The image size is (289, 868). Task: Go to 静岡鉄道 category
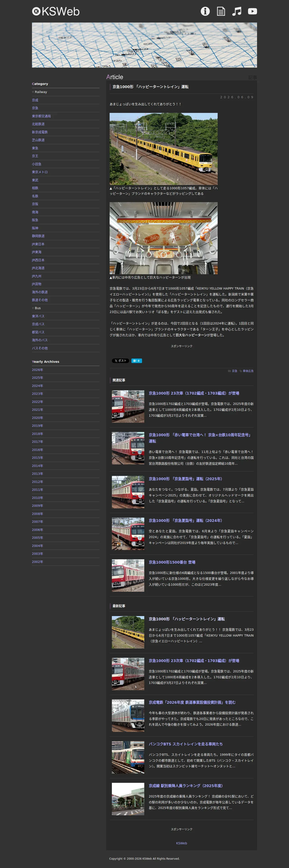[38, 236]
